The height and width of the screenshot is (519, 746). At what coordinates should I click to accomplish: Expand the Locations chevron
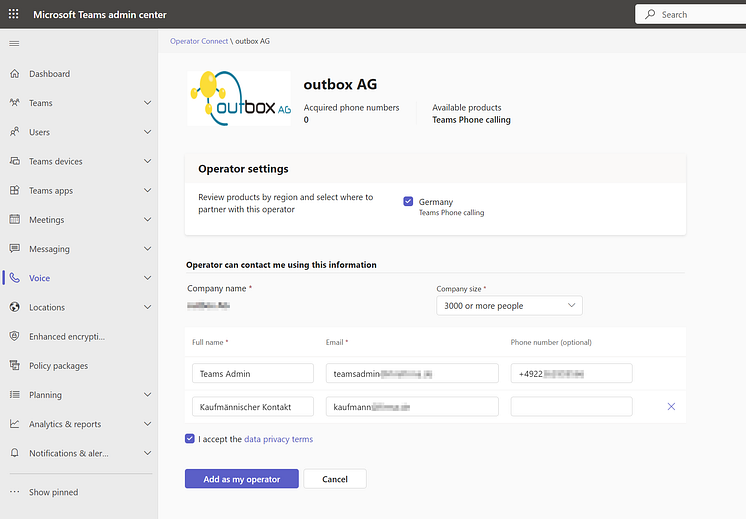click(x=147, y=307)
